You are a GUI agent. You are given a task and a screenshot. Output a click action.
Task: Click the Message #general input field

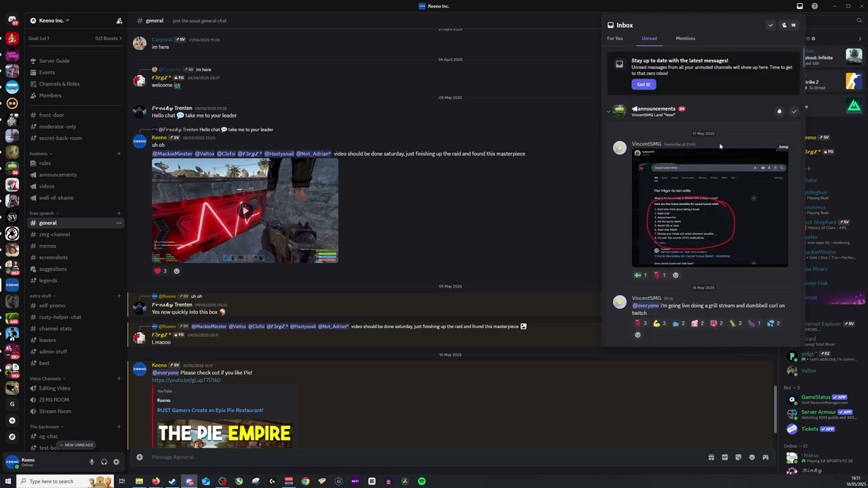[x=420, y=457]
